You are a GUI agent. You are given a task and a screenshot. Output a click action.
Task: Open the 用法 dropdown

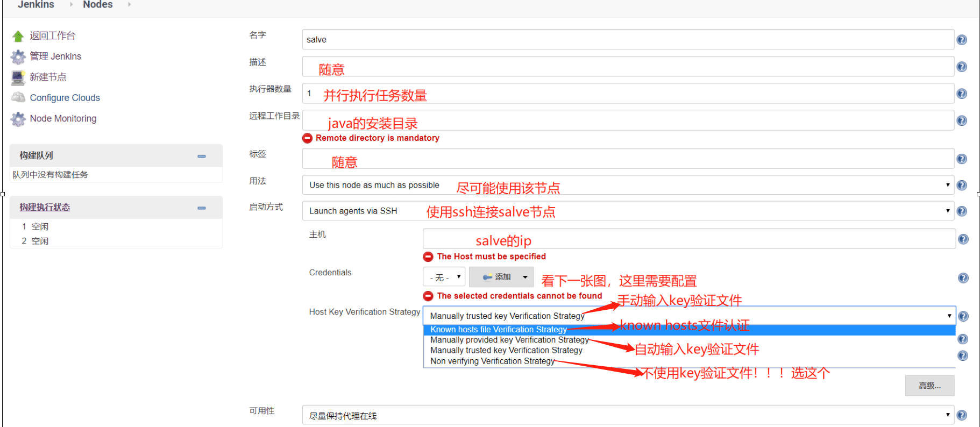pos(628,185)
